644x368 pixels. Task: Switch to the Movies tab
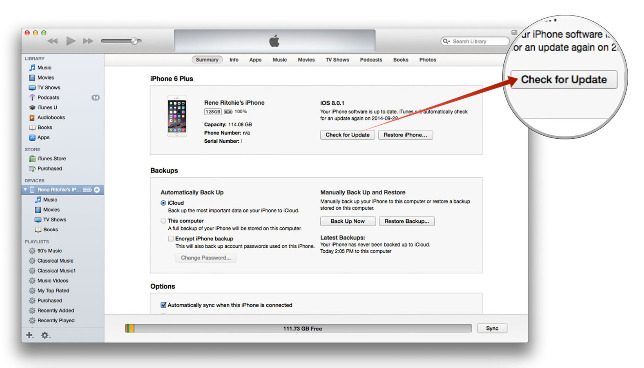(x=306, y=60)
